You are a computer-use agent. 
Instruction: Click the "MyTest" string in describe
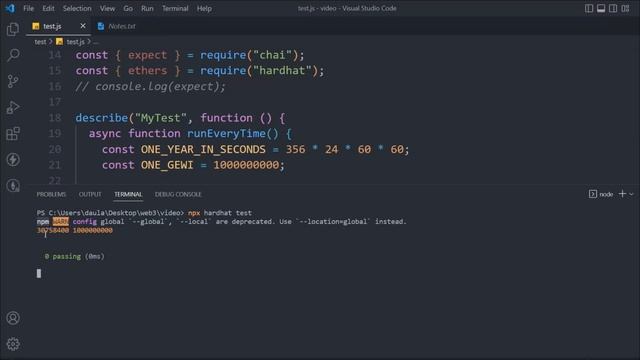[161, 118]
